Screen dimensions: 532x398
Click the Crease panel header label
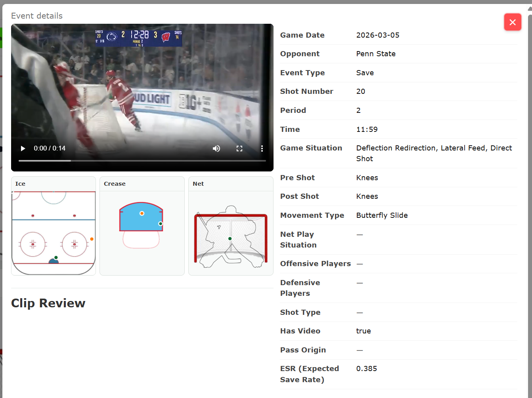[115, 184]
